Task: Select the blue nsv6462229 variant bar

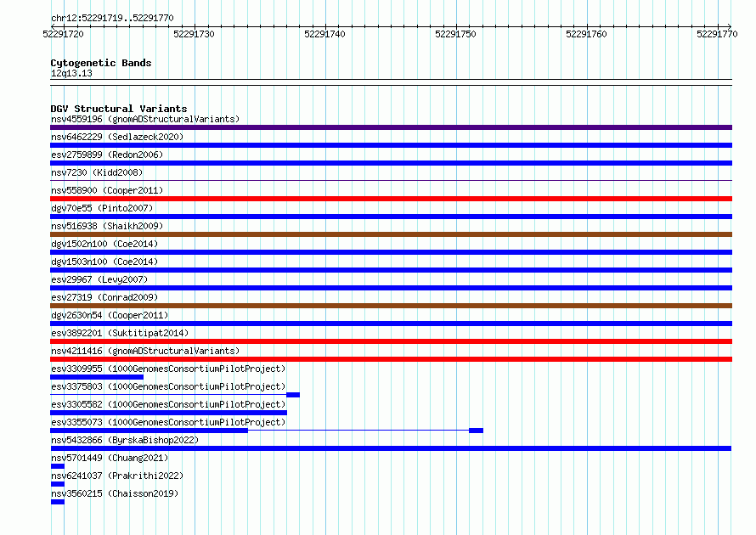Action: [x=391, y=145]
